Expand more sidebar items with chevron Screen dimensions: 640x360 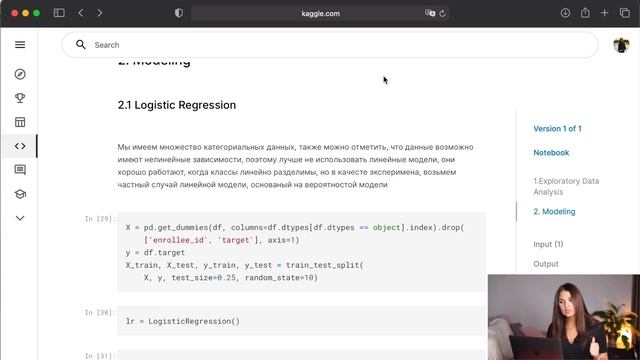pos(20,218)
